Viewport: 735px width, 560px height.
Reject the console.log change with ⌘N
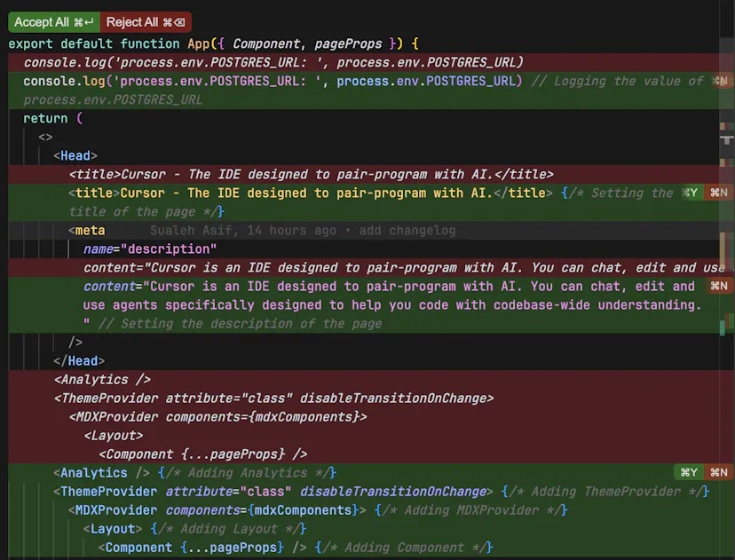point(719,81)
